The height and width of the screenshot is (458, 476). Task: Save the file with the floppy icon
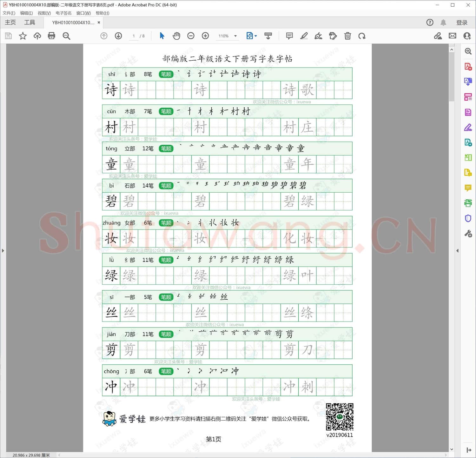click(9, 36)
